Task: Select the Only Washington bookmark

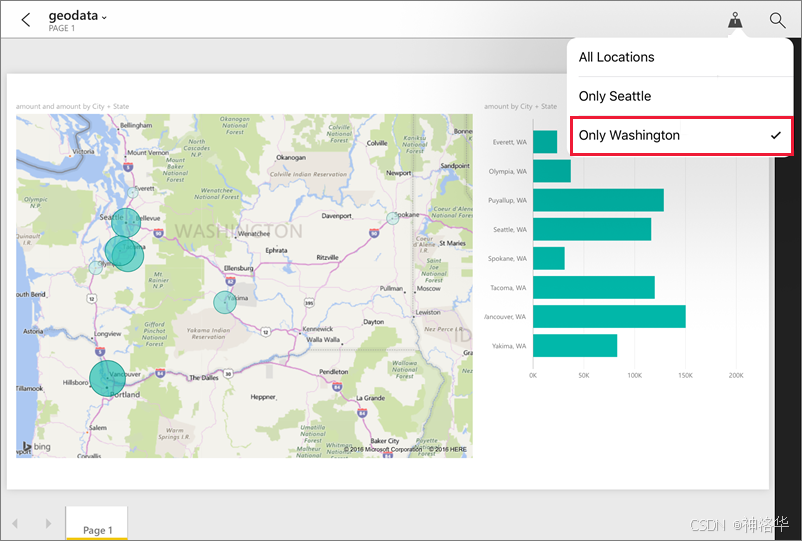Action: click(681, 136)
